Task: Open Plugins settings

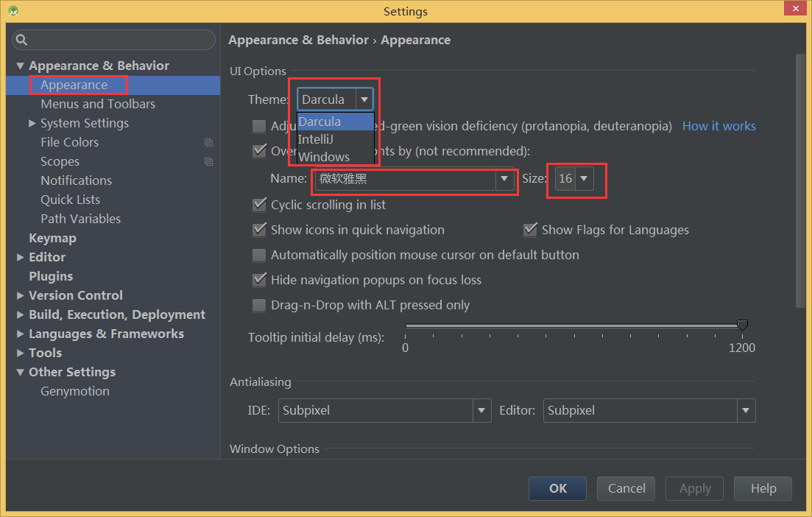Action: (51, 277)
